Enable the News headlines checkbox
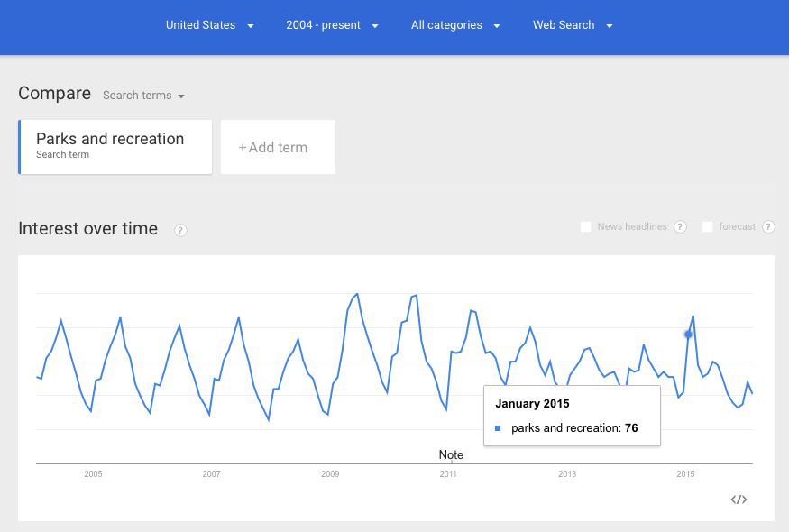This screenshot has width=789, height=532. [x=586, y=227]
